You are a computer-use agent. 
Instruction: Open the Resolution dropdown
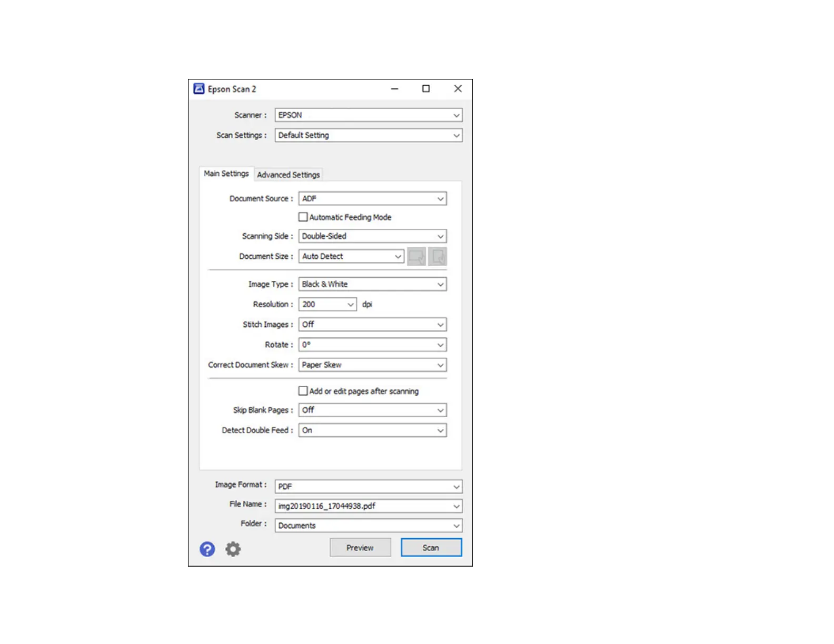327,305
